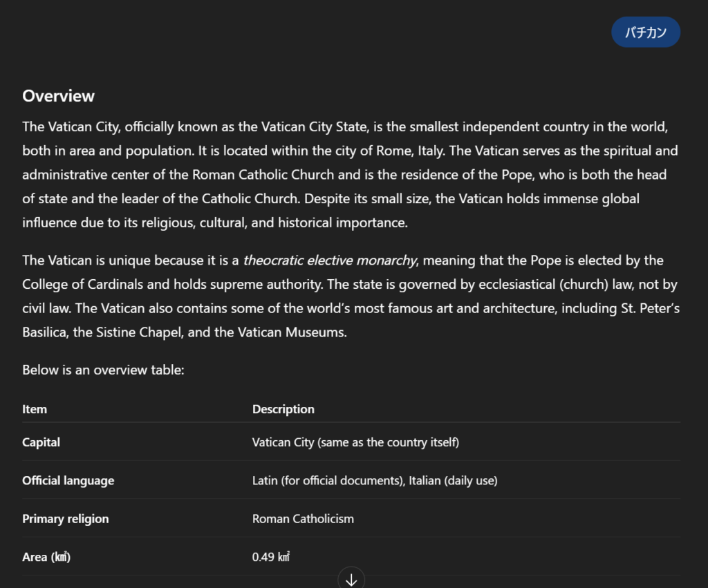The image size is (708, 588).
Task: Click the Latin and Italian language cell
Action: [x=374, y=481]
